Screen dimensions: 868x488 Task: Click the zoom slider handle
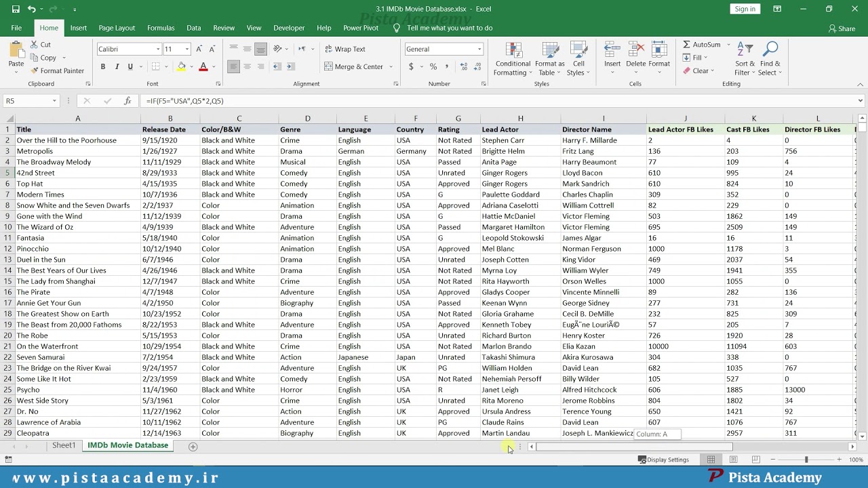coord(806,460)
